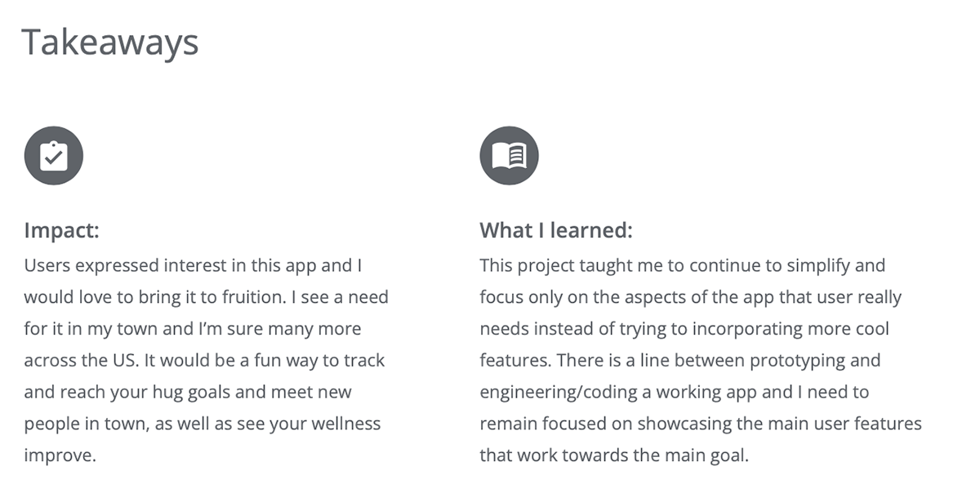Select the Takeaways heading

pos(110,42)
